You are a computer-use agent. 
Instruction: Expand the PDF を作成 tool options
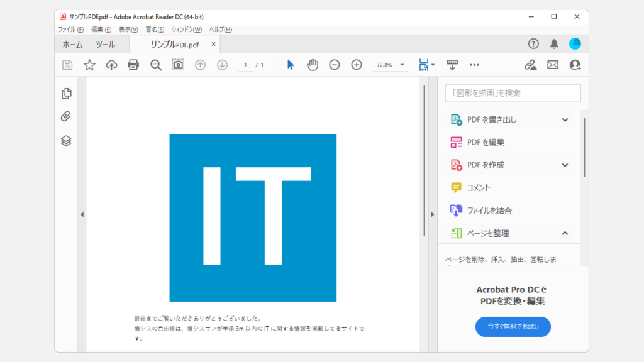click(565, 165)
